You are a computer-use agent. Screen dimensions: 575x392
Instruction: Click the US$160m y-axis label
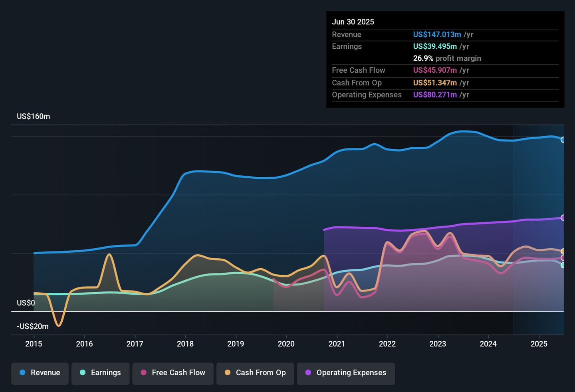pyautogui.click(x=34, y=117)
